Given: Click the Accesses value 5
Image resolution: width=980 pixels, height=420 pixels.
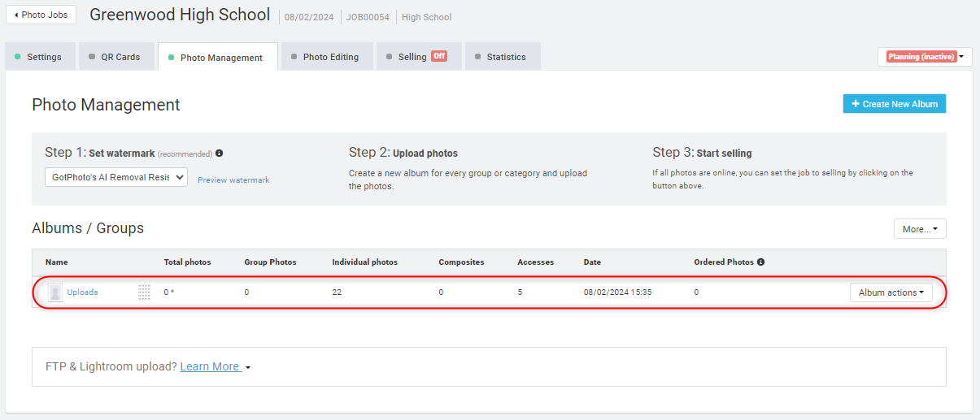Looking at the screenshot, I should tap(520, 292).
